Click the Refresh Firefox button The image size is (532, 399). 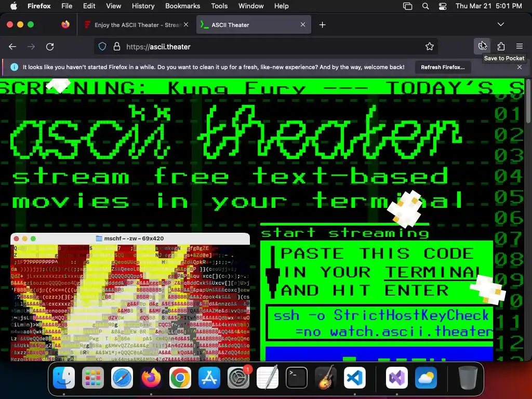[x=443, y=67]
